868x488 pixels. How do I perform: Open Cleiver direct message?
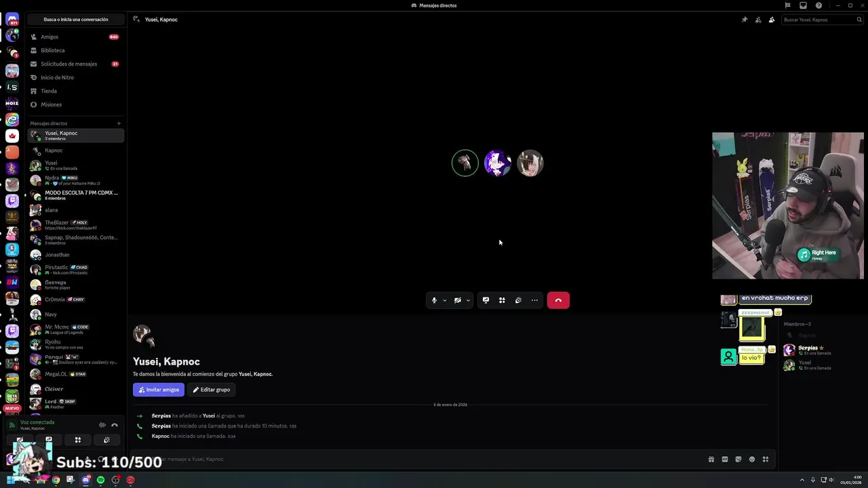click(x=75, y=389)
